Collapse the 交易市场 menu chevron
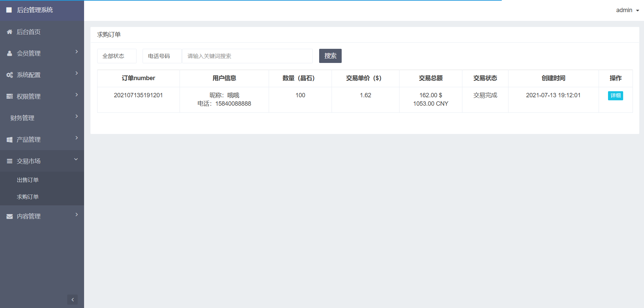The image size is (644, 308). click(x=76, y=160)
